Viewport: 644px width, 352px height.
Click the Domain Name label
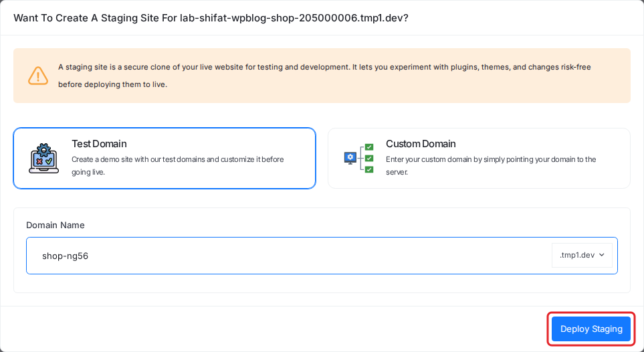[x=56, y=225]
